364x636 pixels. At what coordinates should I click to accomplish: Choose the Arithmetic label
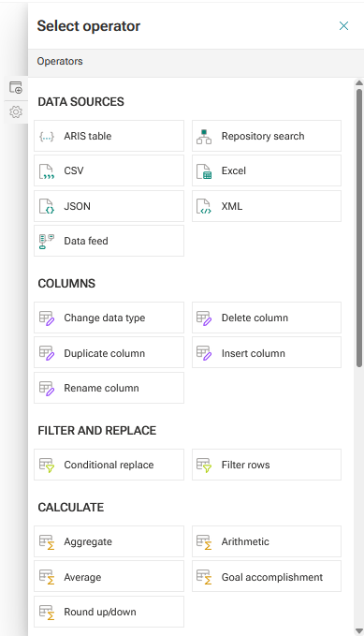point(245,541)
